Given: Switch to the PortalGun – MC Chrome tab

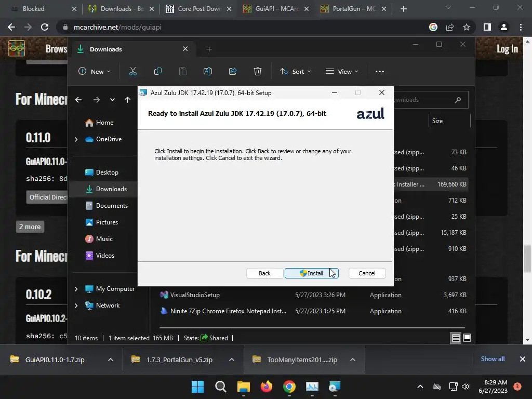Looking at the screenshot, I should point(353,9).
